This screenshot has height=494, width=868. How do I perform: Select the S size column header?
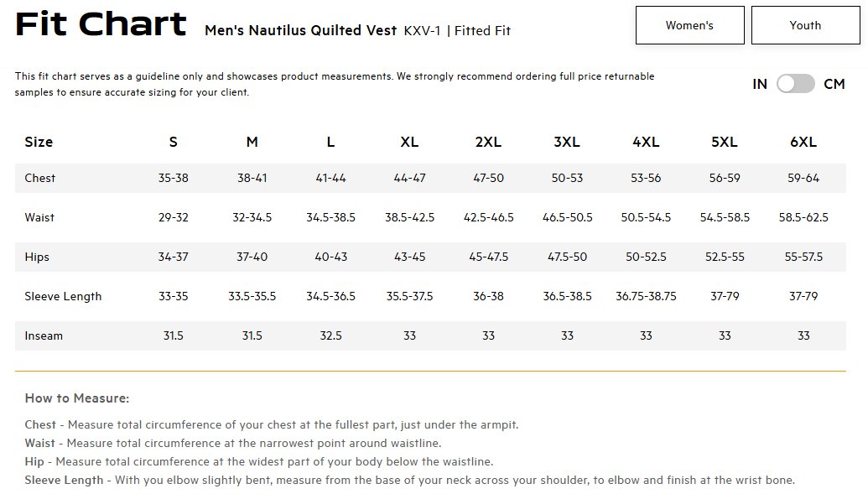point(174,142)
